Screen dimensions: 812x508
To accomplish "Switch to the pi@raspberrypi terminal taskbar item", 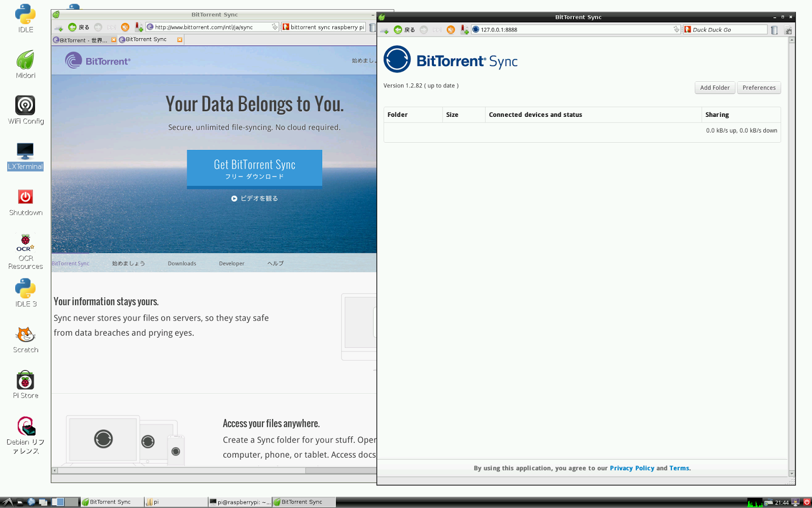I will 240,502.
